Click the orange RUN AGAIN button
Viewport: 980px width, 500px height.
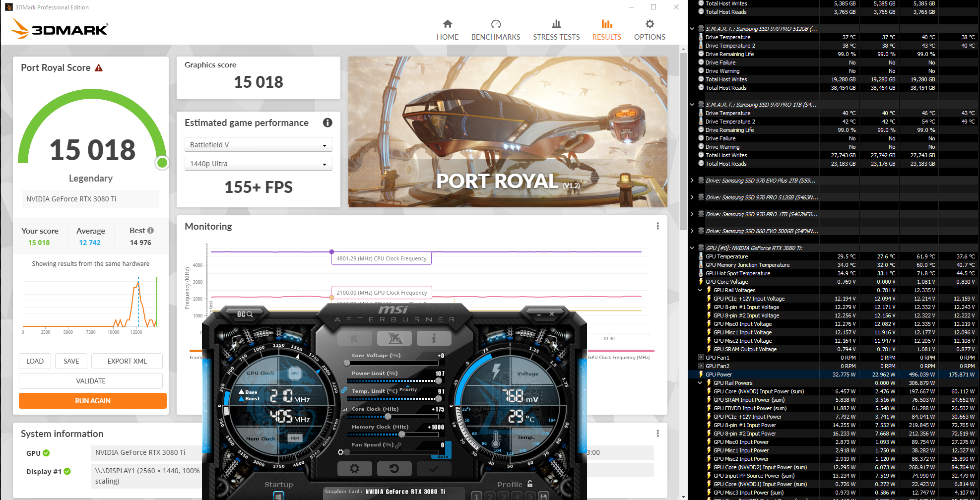coord(93,401)
